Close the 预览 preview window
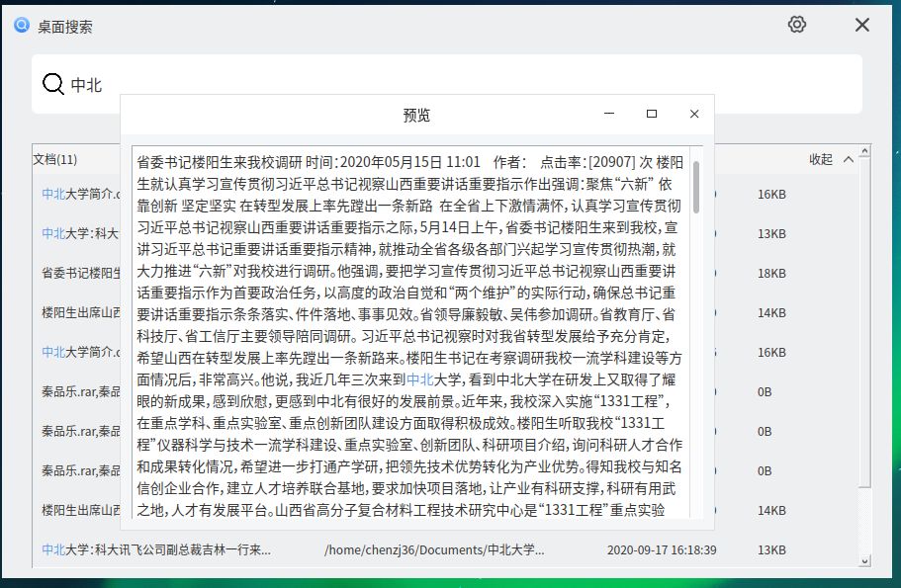This screenshot has width=901, height=588. (694, 115)
